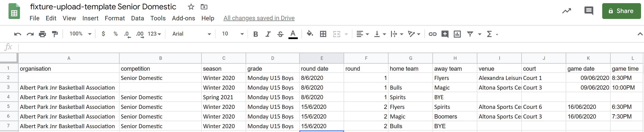The width and height of the screenshot is (644, 132).
Task: Open the fill color paint bucket
Action: (310, 34)
